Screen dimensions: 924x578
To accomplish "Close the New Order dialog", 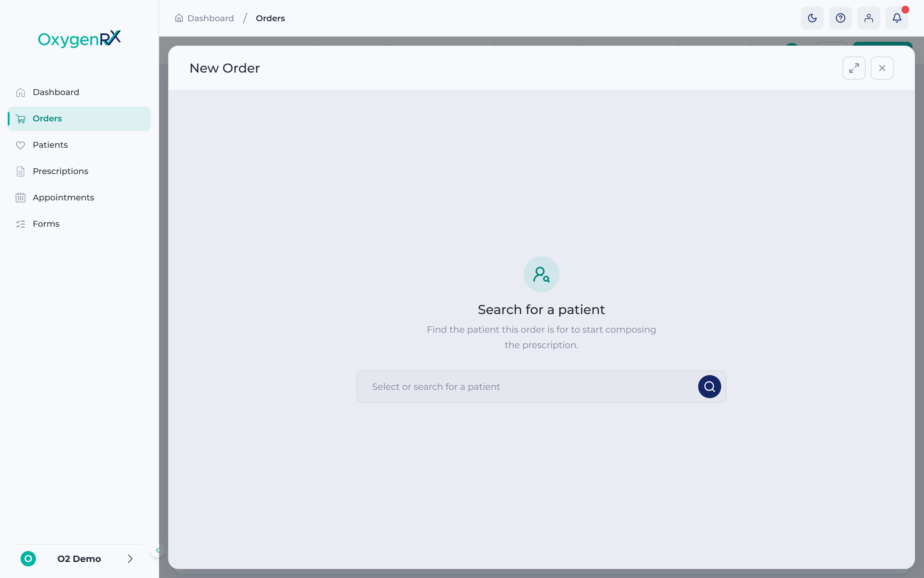I will (882, 68).
